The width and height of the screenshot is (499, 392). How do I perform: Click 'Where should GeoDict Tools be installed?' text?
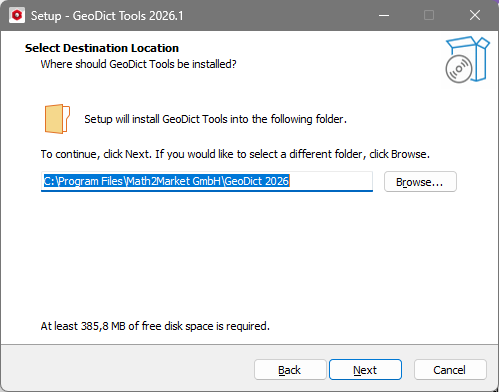[138, 64]
